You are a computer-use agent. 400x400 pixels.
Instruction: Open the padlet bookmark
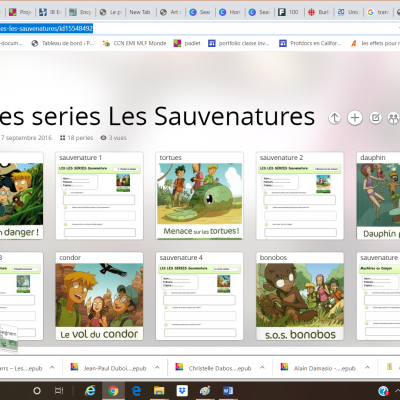click(x=187, y=43)
